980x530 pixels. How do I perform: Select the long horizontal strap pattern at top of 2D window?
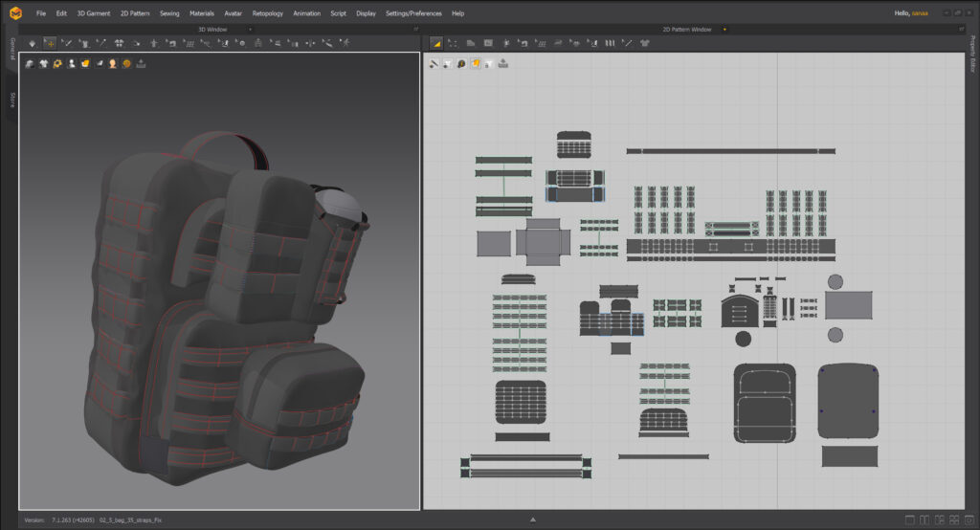click(730, 151)
